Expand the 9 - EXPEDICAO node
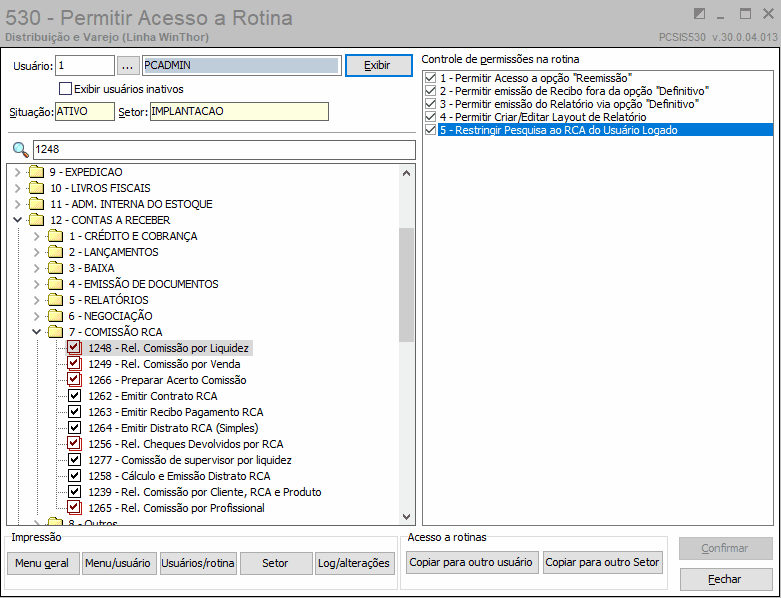Screen dimensions: 781x598 tap(18, 172)
